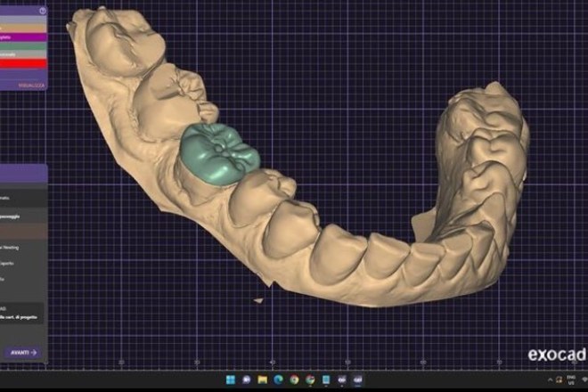This screenshot has width=588, height=392.
Task: Choose the option ending in 'aperto'
Action: click(7, 264)
